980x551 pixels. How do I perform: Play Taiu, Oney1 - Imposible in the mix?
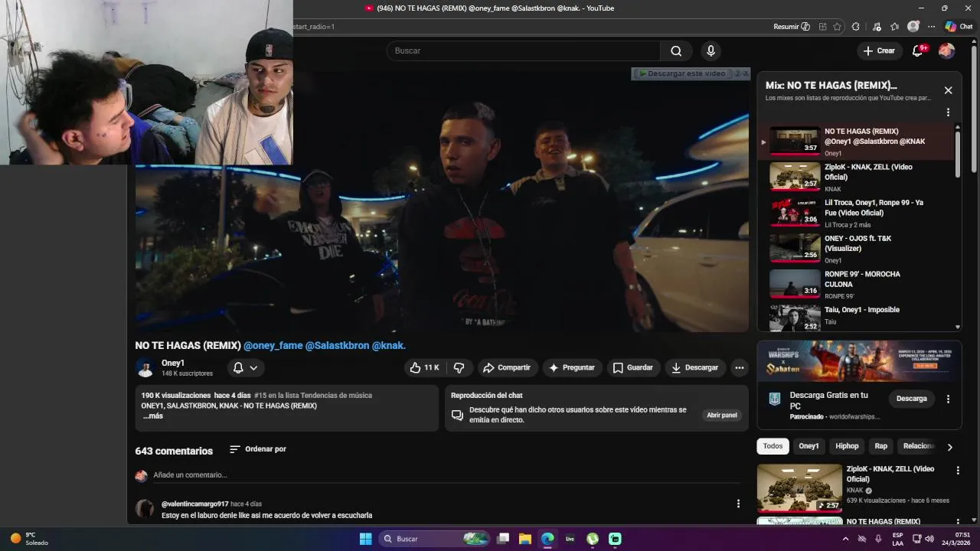tap(856, 316)
